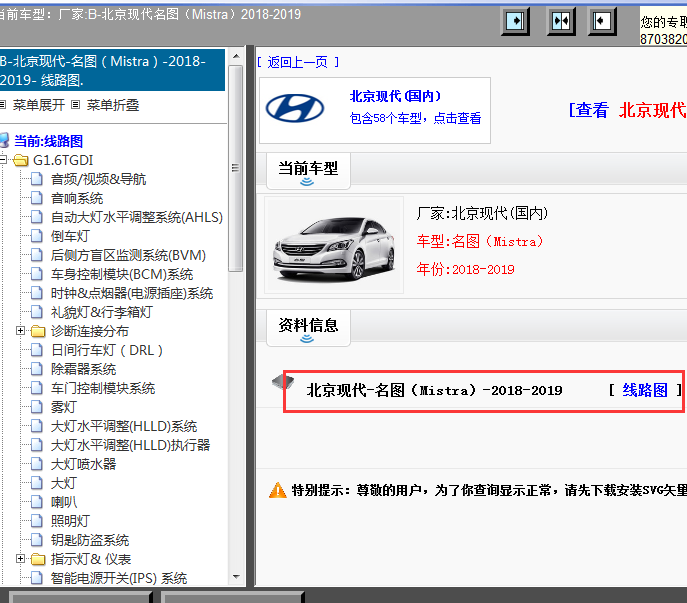
Task: Click the page icon beside 喇叭
Action: click(37, 502)
